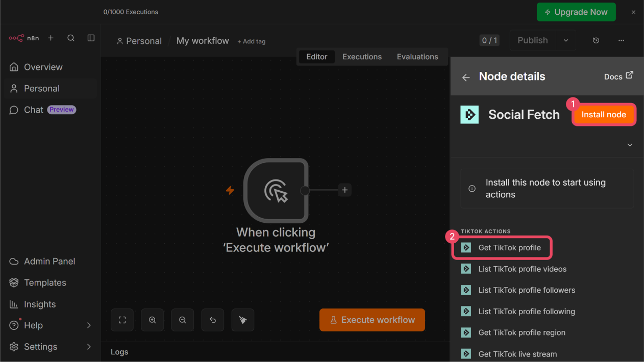Select Personal in the sidebar
Viewport: 644px width, 362px height.
coord(50,88)
